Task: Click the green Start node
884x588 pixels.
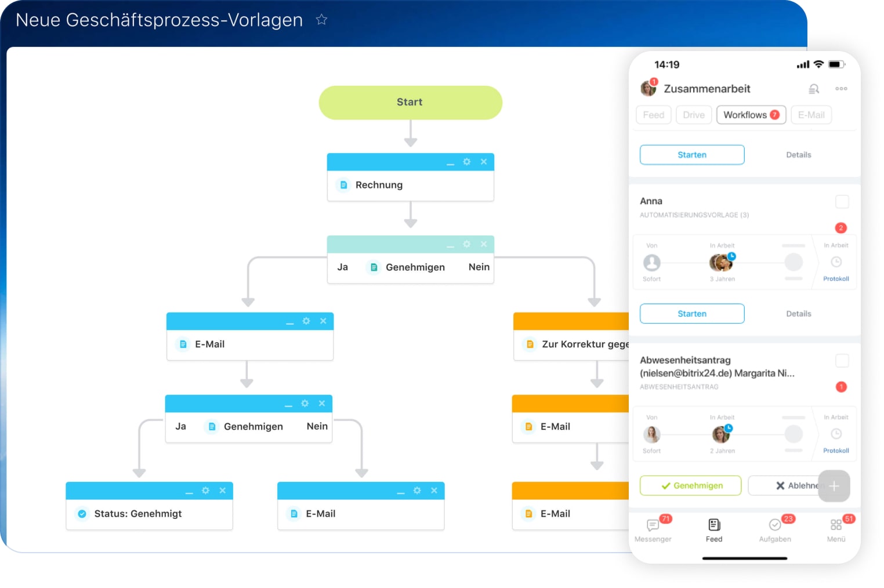Action: [410, 103]
